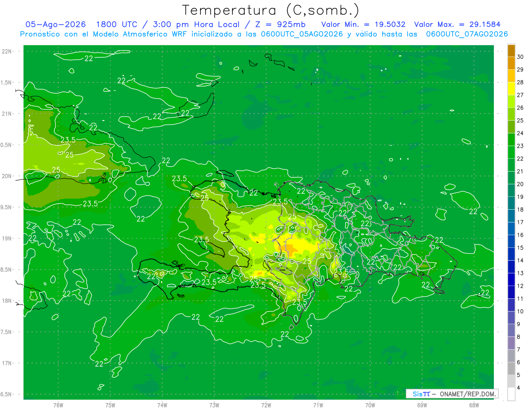
Task: Click the green legend segment between 22 and 23
Action: [x=511, y=152]
